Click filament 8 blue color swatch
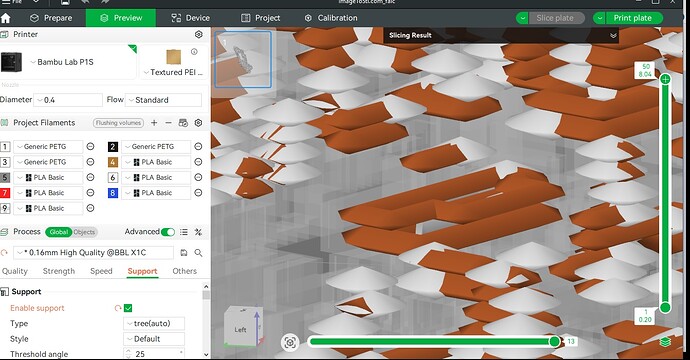 [113, 193]
